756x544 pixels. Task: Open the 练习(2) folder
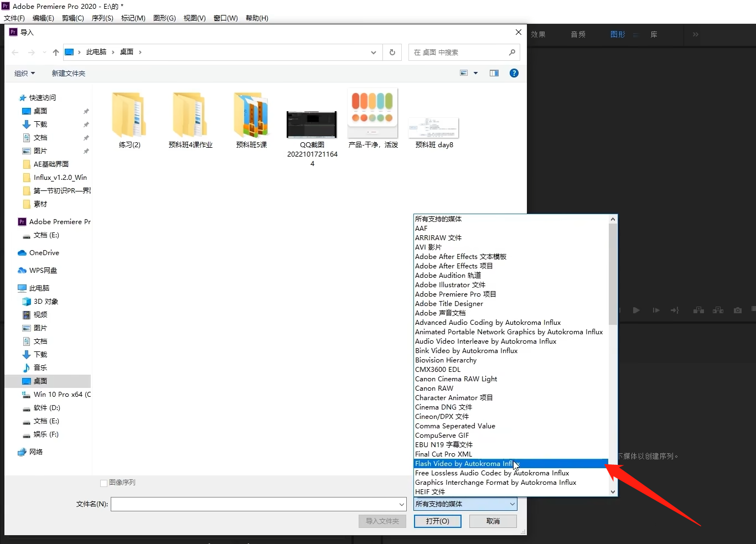pos(130,121)
